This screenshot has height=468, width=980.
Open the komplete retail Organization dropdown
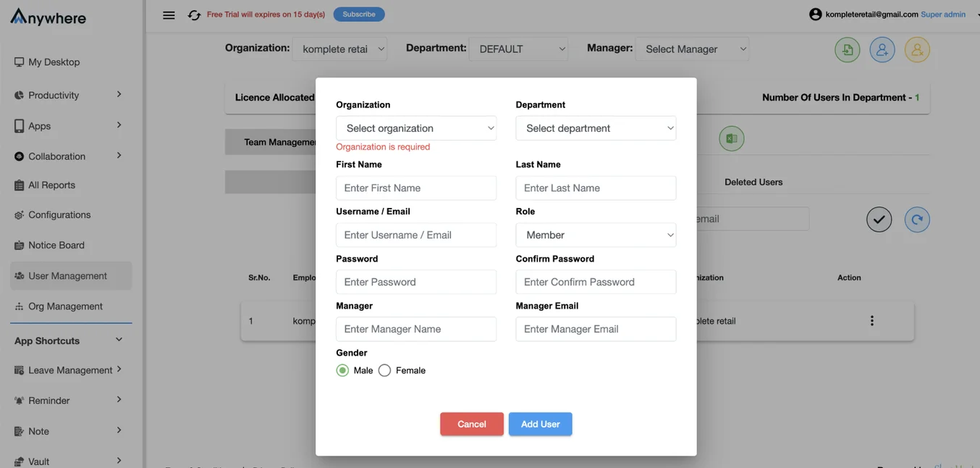[x=339, y=49]
